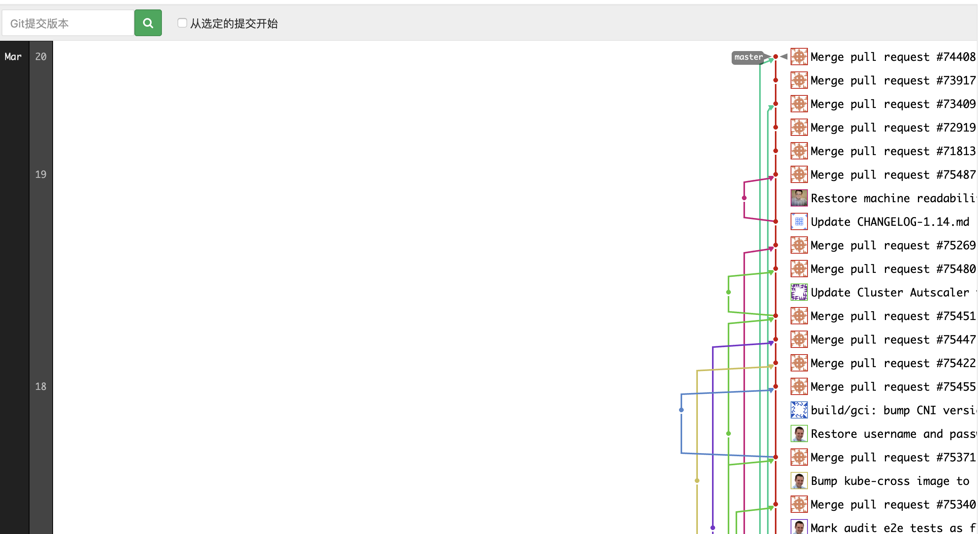Click the avatar on Restore username and password commit
Screen dimensions: 980x534
point(799,433)
